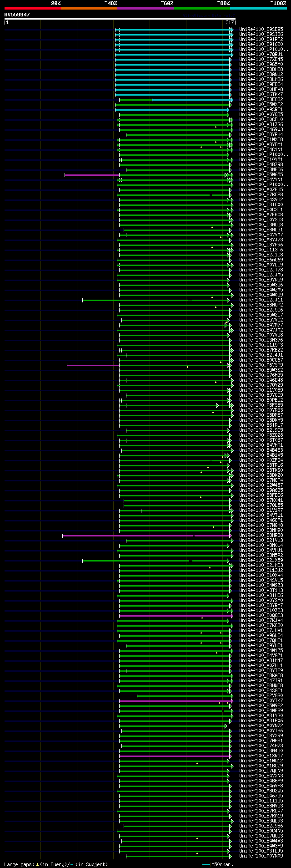
Task: Select hit label UniRef100_B6AU69
Action: click(261, 260)
